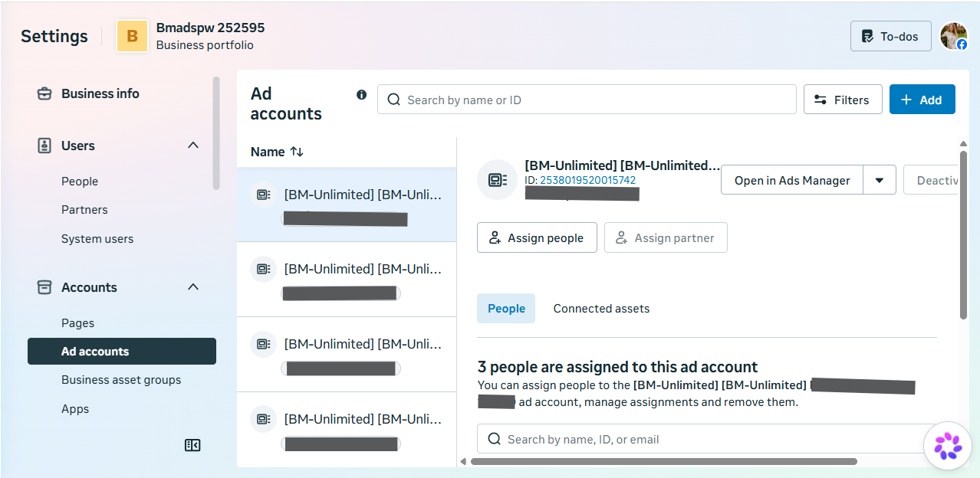Open the Filters button
This screenshot has height=478, width=980.
click(x=843, y=100)
